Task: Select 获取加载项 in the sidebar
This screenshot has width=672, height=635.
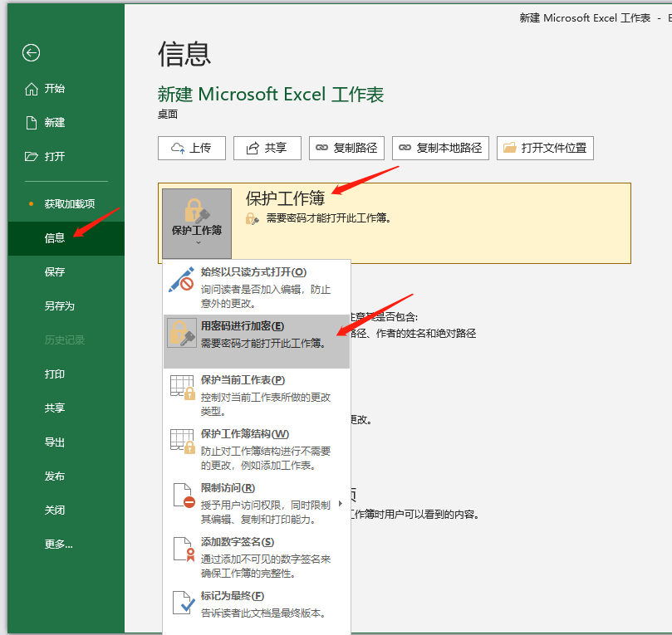Action: click(x=66, y=204)
